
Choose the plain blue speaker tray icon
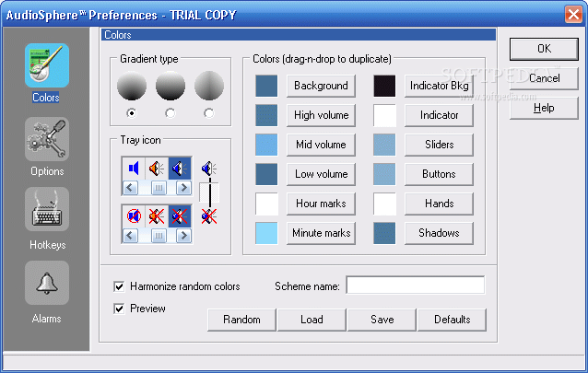tap(134, 169)
